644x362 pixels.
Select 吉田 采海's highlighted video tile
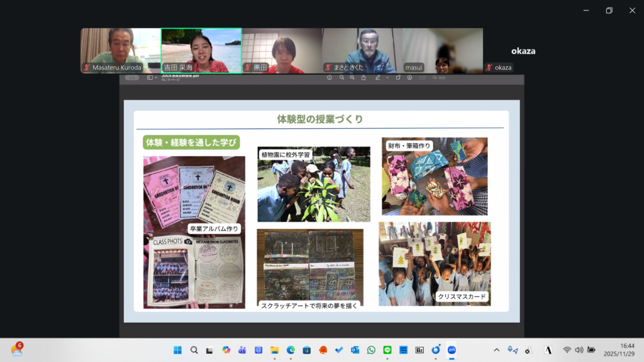click(201, 50)
